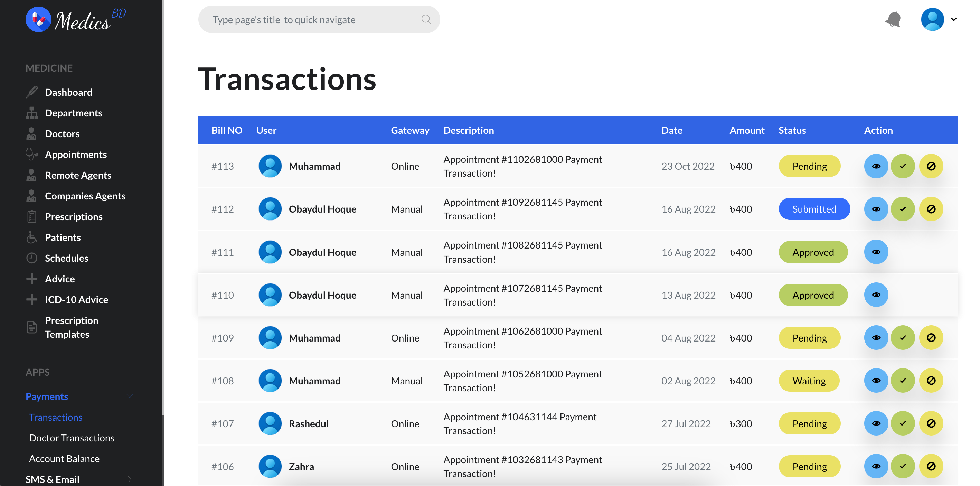This screenshot has height=486, width=980.
Task: Approve transaction #107
Action: pos(903,423)
